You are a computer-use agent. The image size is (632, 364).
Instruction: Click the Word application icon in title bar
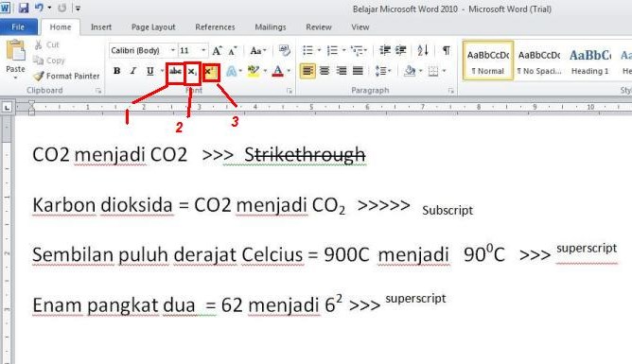pyautogui.click(x=5, y=8)
